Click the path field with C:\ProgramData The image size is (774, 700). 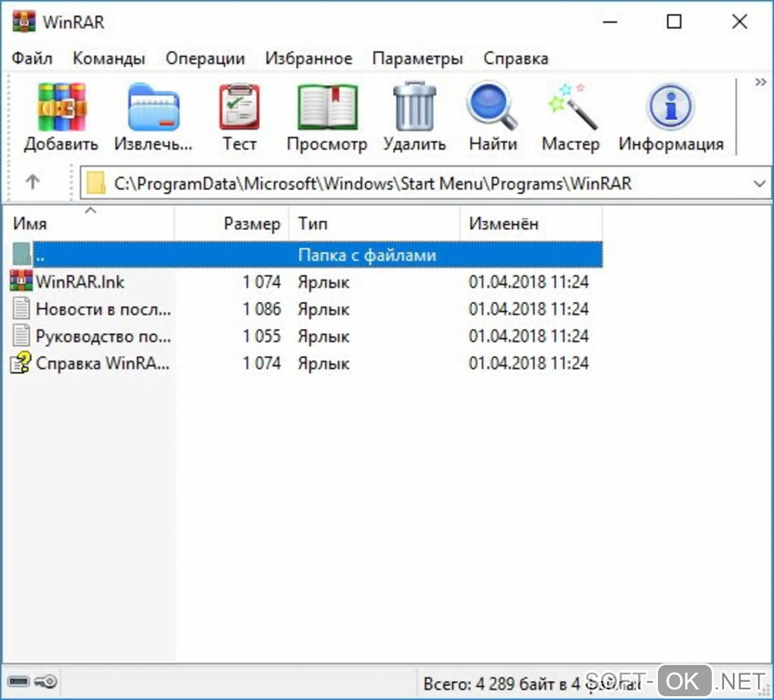[424, 183]
